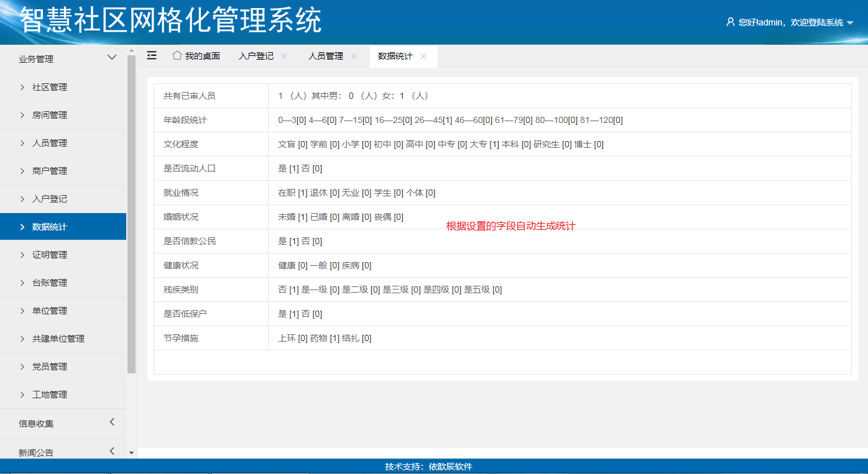The width and height of the screenshot is (868, 474).
Task: Switch to the 人员管理 tab
Action: pyautogui.click(x=326, y=56)
